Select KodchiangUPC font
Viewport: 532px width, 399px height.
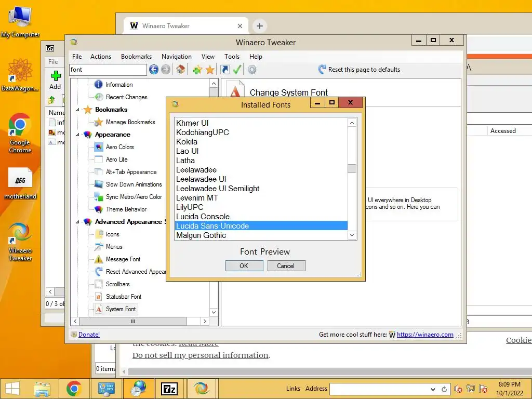point(261,132)
